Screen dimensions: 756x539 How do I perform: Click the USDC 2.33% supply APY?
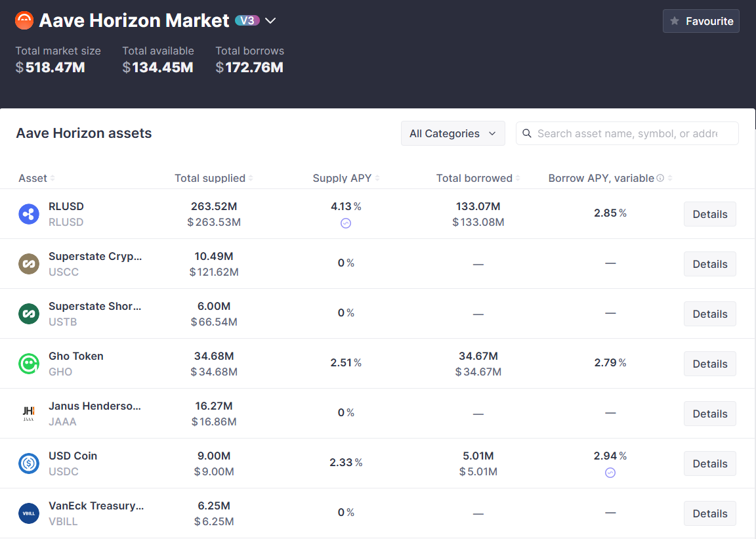click(346, 463)
